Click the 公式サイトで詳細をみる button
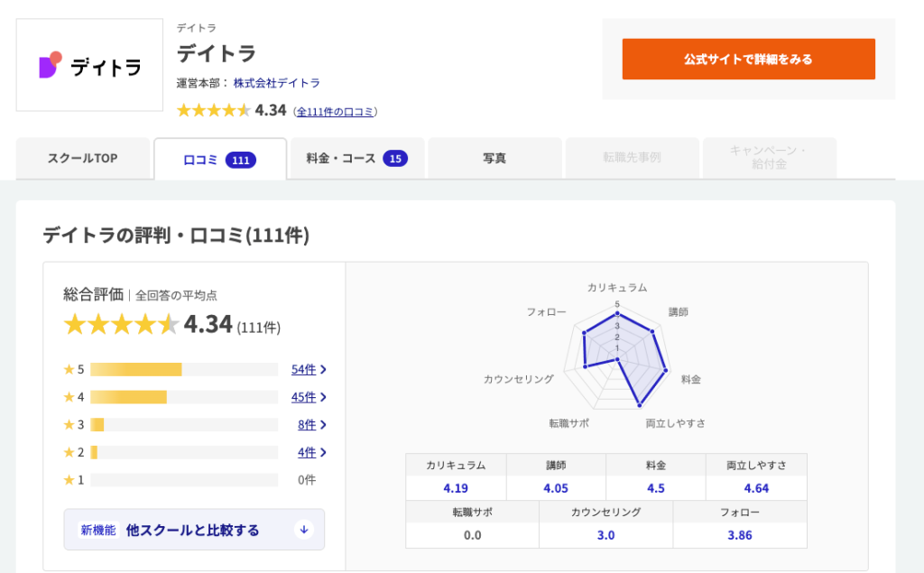The height and width of the screenshot is (573, 924). pos(748,58)
